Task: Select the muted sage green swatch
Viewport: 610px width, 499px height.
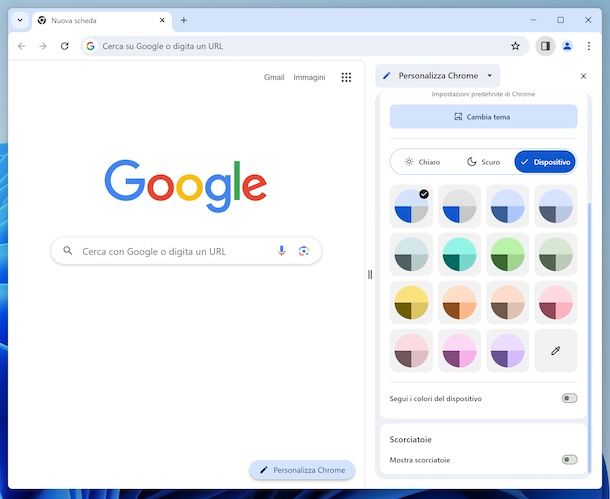Action: pyautogui.click(x=556, y=254)
